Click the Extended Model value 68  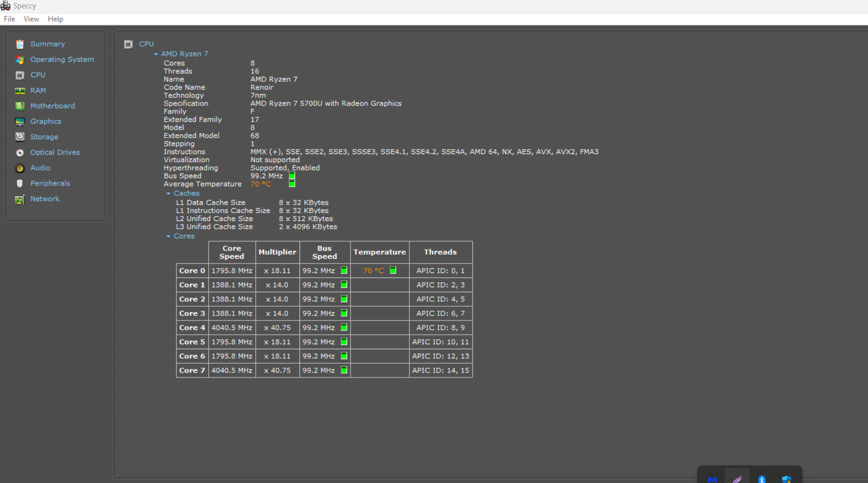pyautogui.click(x=255, y=136)
